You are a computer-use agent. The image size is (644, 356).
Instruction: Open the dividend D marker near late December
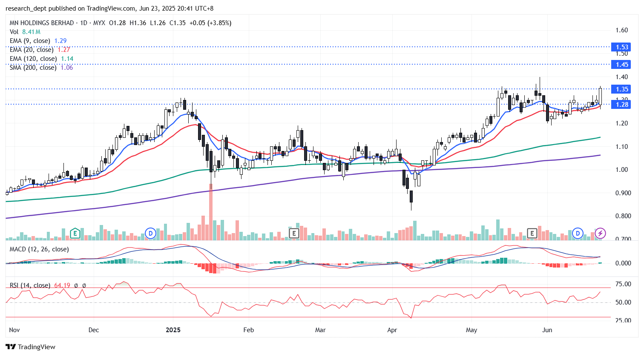coord(150,233)
